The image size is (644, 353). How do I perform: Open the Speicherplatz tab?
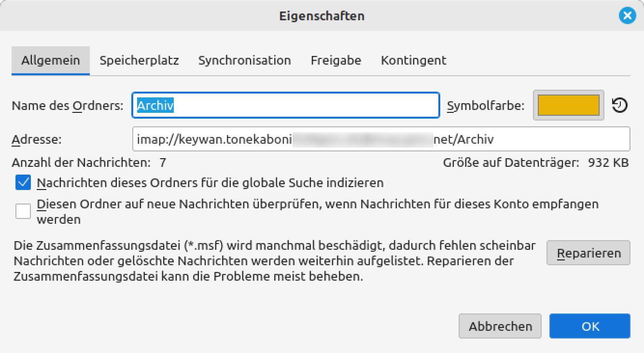[x=139, y=61]
